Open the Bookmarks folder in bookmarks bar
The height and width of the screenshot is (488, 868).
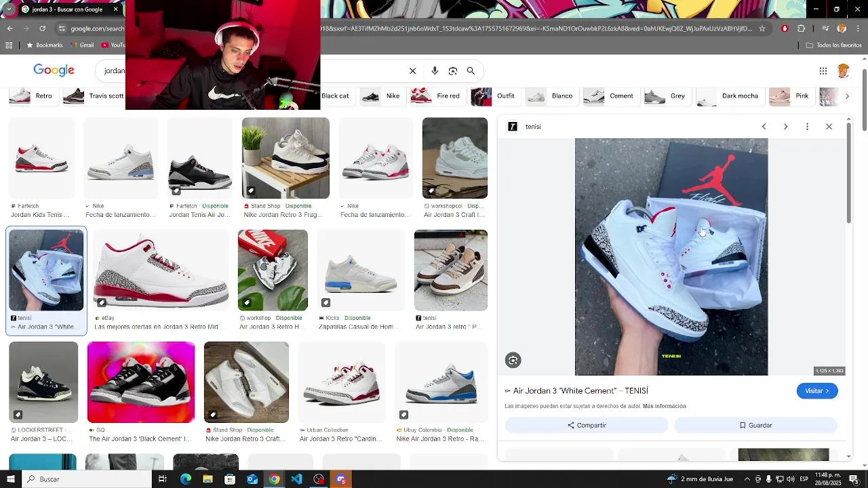45,45
